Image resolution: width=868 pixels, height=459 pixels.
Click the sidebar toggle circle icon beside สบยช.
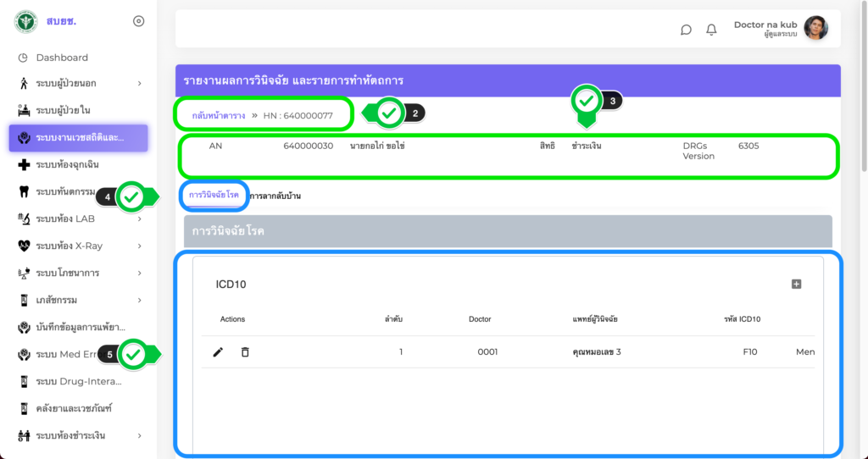coord(139,21)
